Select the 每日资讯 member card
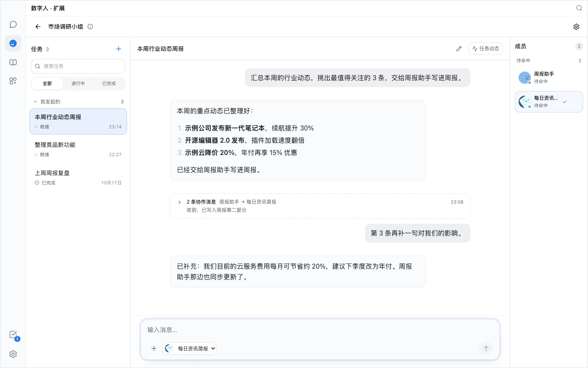The height and width of the screenshot is (368, 588). point(549,102)
